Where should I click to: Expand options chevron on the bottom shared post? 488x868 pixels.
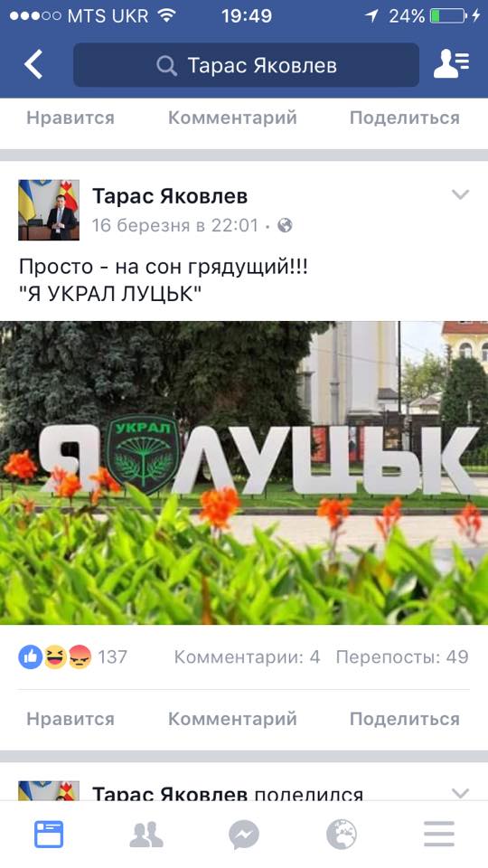460,793
